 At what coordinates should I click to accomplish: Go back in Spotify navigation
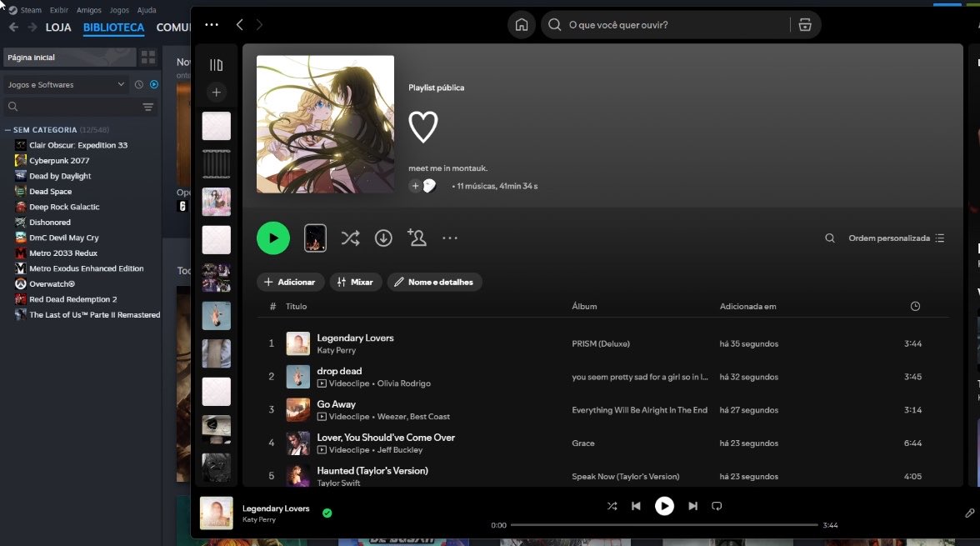pos(239,25)
